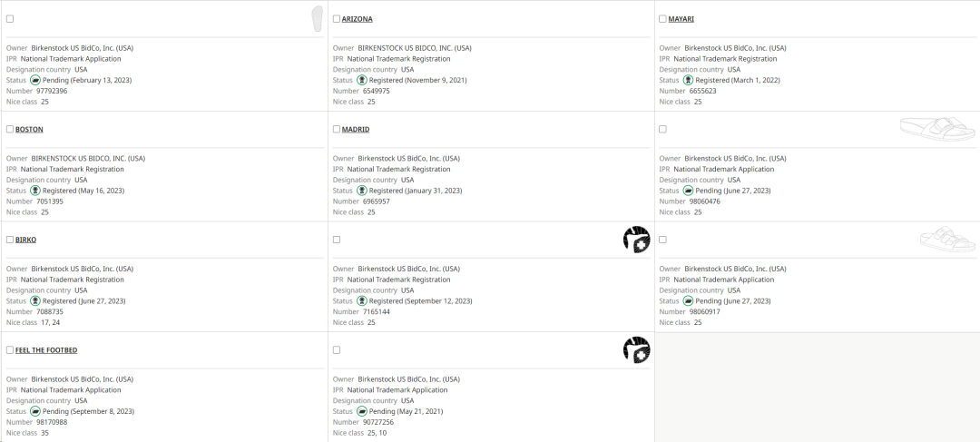Check the MAYARI trademark checkbox
Viewport: 980px width, 442px height.
click(663, 19)
